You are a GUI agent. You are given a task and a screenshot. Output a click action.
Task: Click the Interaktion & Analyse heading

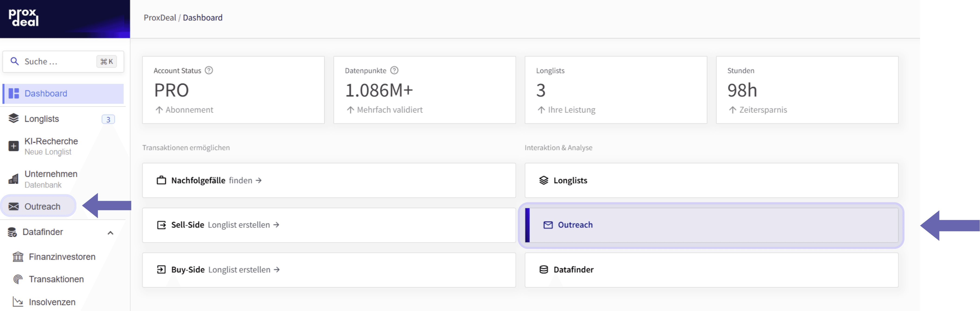pyautogui.click(x=559, y=148)
